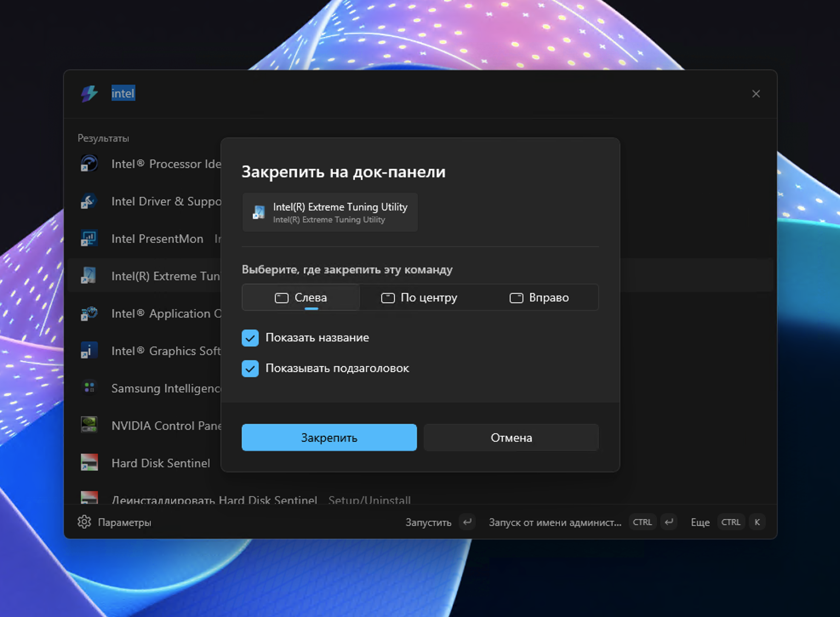The height and width of the screenshot is (617, 840).
Task: Click the Запустить run command
Action: click(x=428, y=522)
